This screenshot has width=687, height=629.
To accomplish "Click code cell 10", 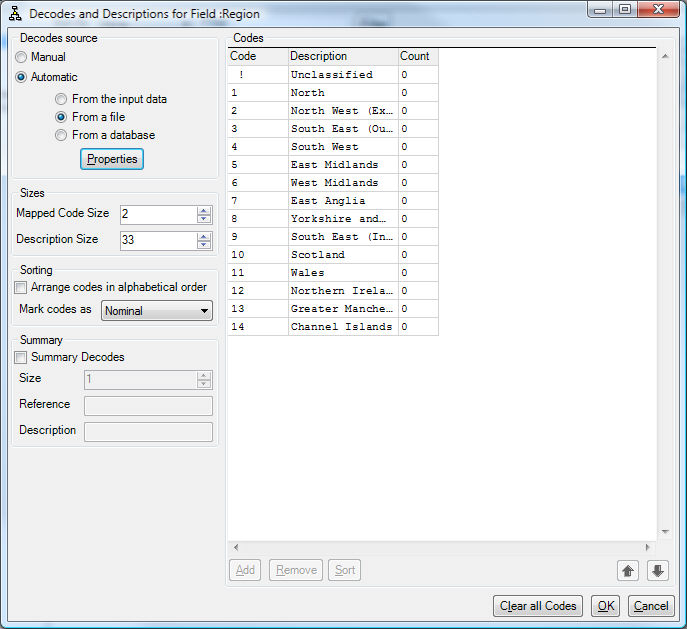I will [x=258, y=254].
